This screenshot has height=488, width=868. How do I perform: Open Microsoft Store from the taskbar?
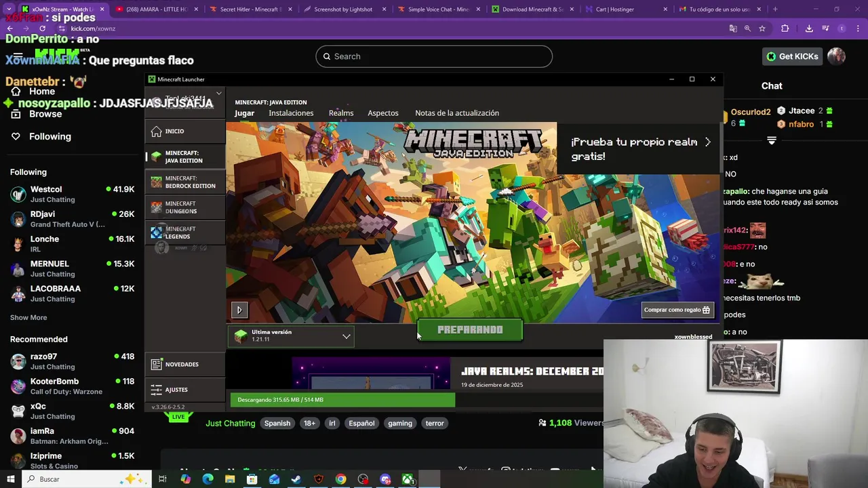[252, 479]
